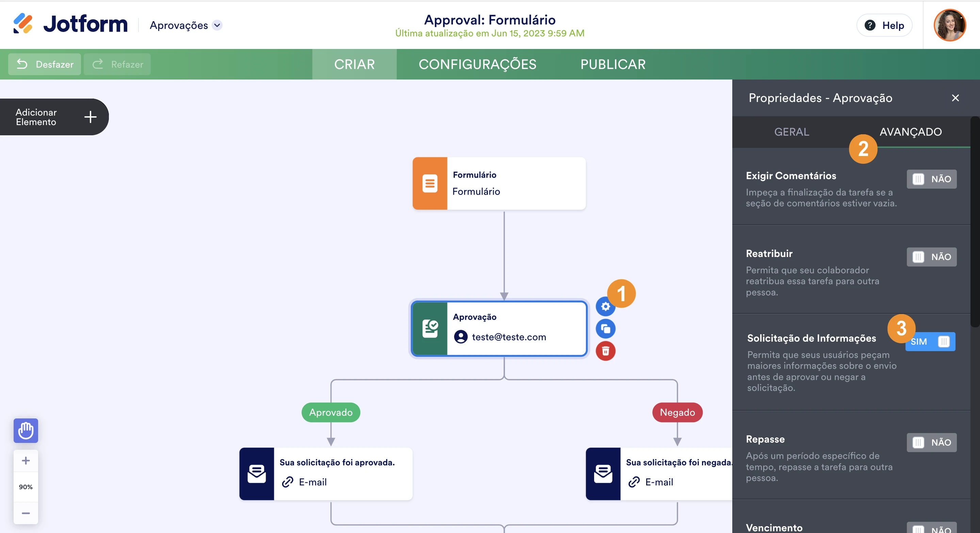This screenshot has height=533, width=980.
Task: Zoom in with the plus icon
Action: click(26, 460)
